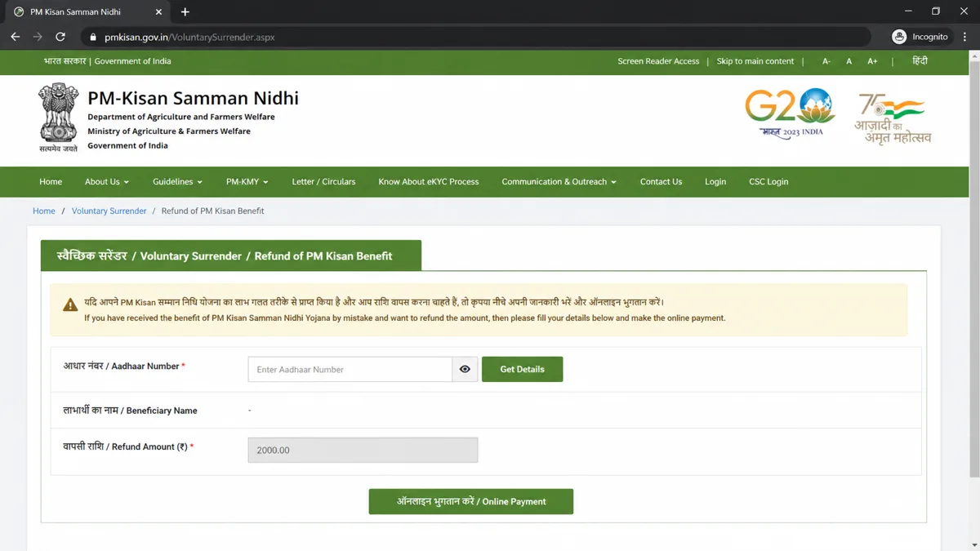
Task: Expand the About Us dropdown menu
Action: click(107, 182)
